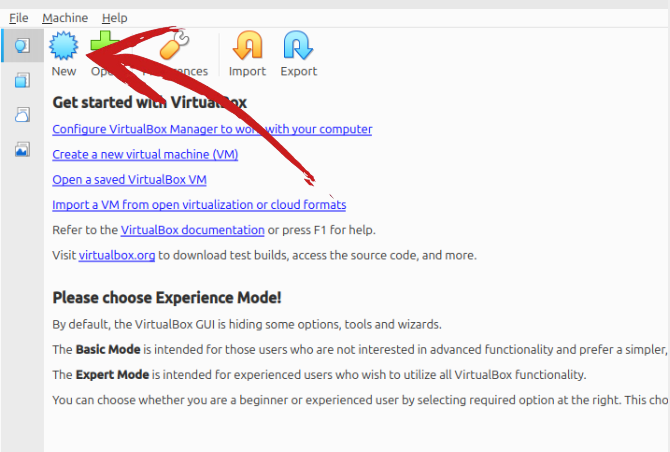Open the VirtualBox documentation link

[x=193, y=230]
